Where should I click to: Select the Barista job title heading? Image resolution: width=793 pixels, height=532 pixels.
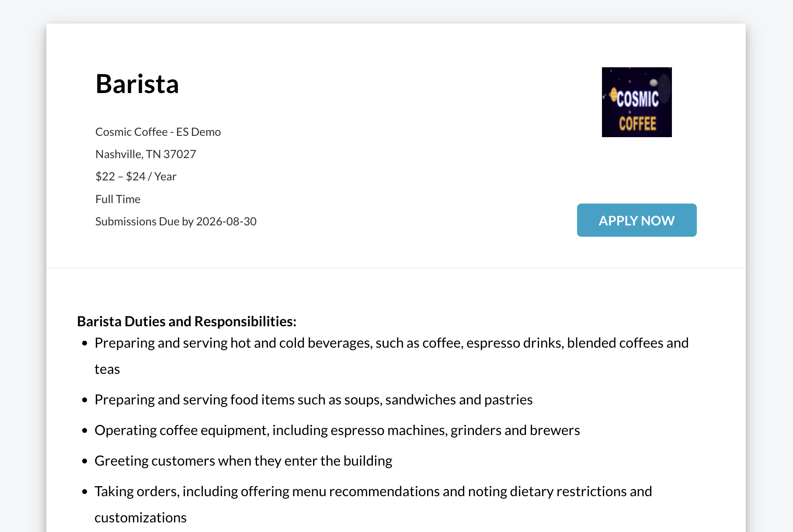pyautogui.click(x=137, y=84)
